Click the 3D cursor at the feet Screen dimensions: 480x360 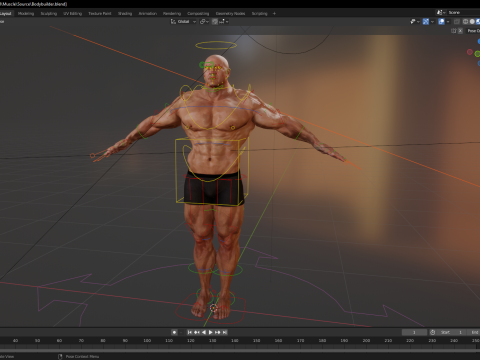tap(213, 308)
